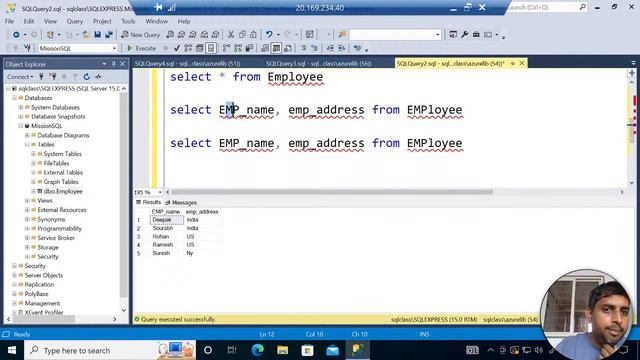Image resolution: width=640 pixels, height=360 pixels.
Task: Click the Display Estimated Execution Plan icon
Action: [x=188, y=48]
